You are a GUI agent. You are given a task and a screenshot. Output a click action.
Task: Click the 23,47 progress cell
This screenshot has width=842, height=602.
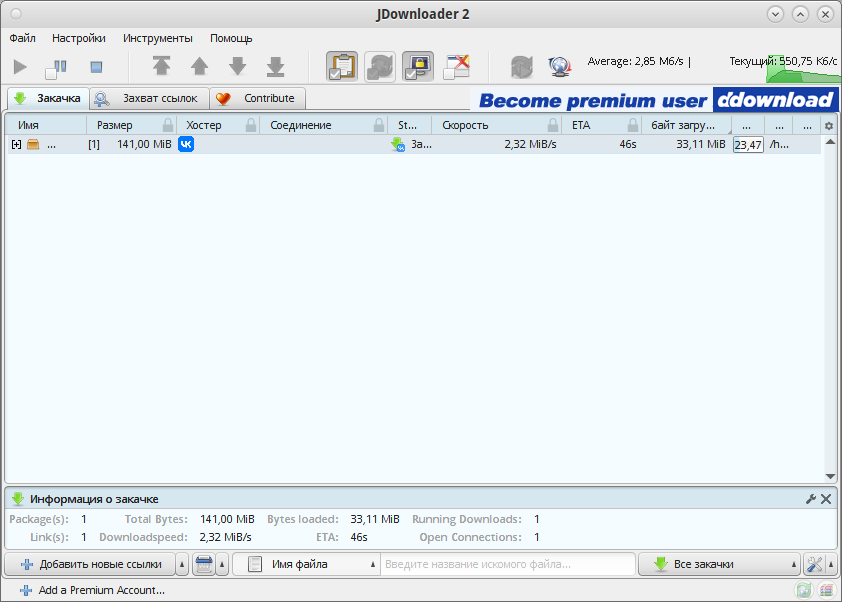click(x=748, y=144)
